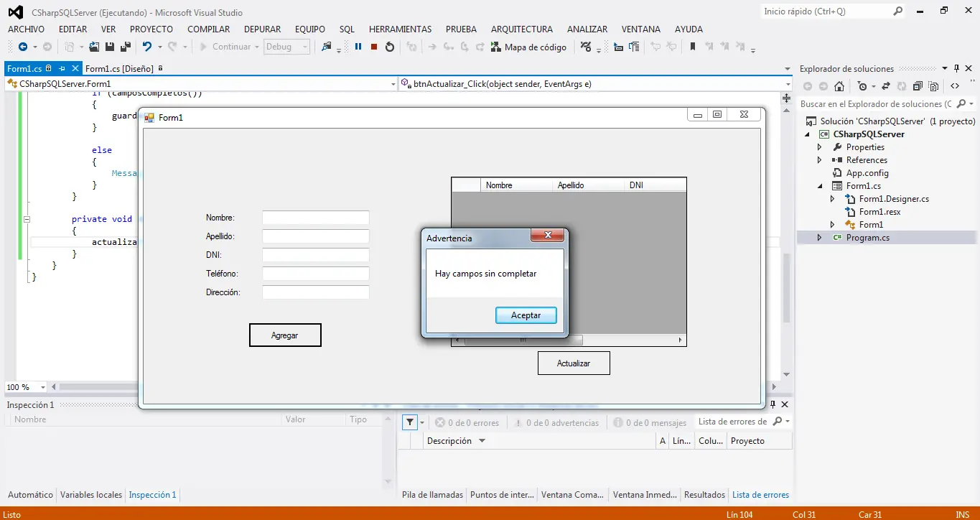Expand the Form1.Designer.cs node
This screenshot has width=980, height=520.
(832, 199)
